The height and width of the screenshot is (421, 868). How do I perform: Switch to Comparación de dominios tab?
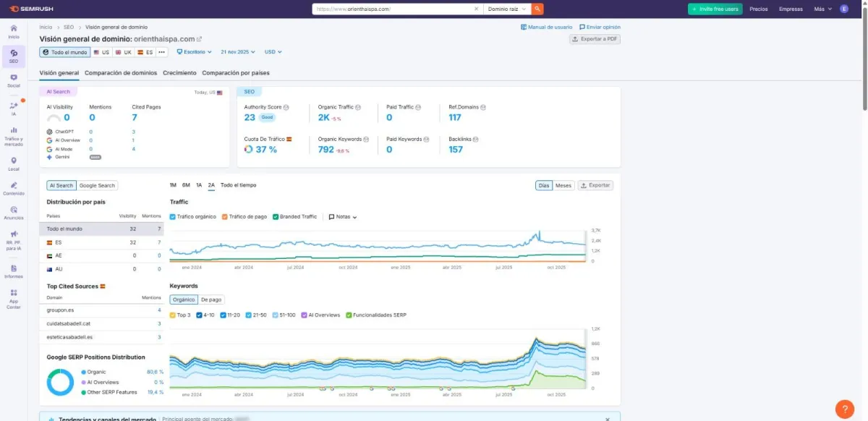tap(121, 73)
